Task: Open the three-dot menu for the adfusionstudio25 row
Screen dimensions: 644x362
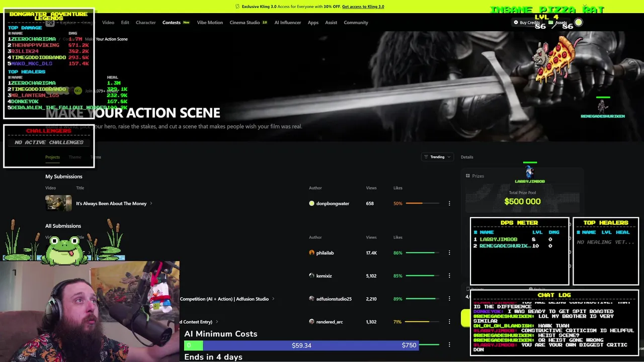Action: 449,299
